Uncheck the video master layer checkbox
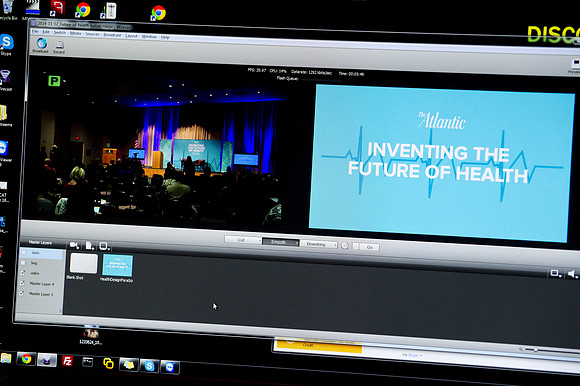 pos(23,273)
